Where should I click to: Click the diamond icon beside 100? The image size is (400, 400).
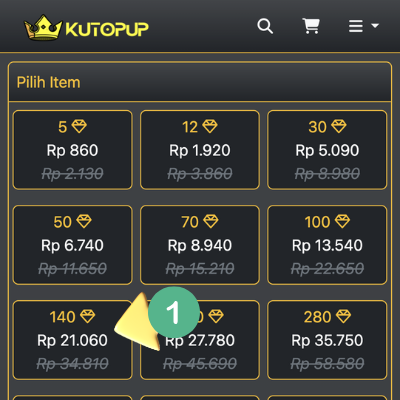tap(342, 221)
